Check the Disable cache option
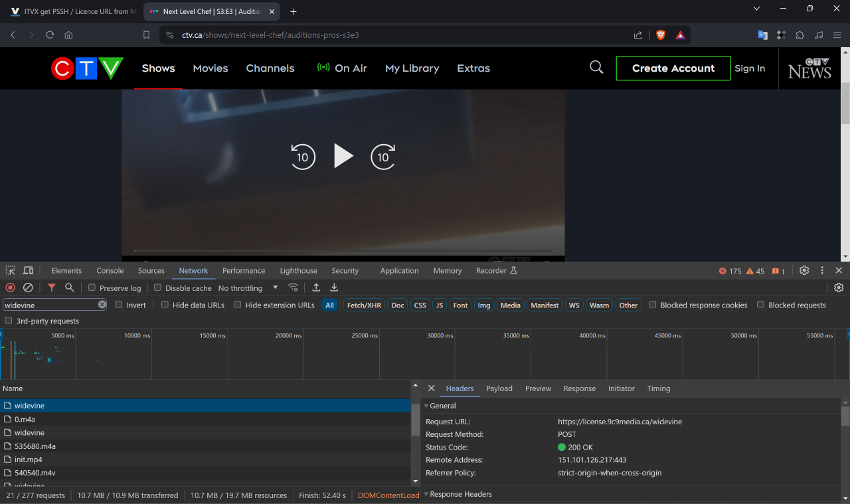Image resolution: width=850 pixels, height=504 pixels. coord(158,288)
